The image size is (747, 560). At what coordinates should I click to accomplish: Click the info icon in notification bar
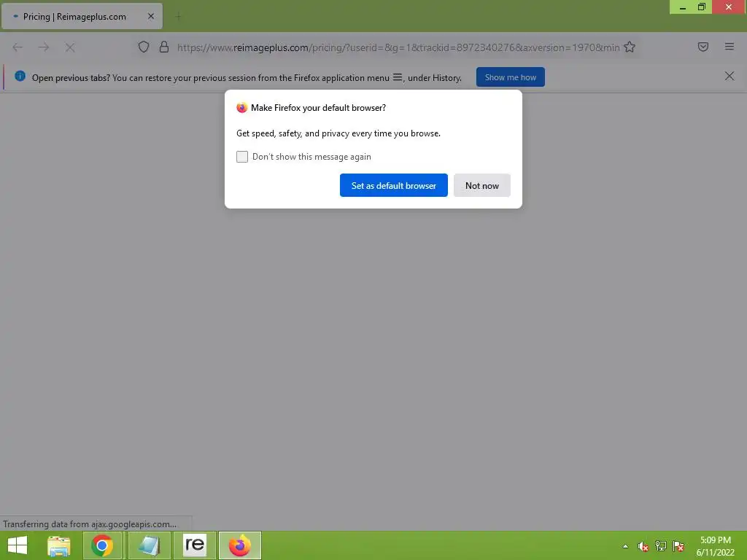(20, 76)
